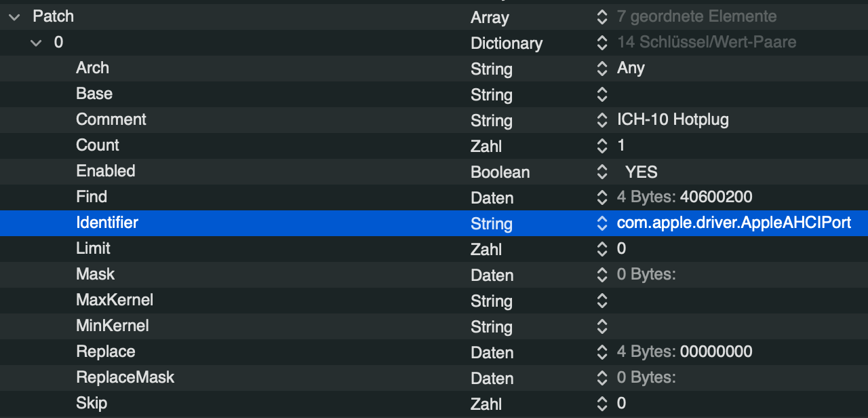Open type stepper for the Replace row
Viewport: 868px width, 418px height.
coord(601,352)
